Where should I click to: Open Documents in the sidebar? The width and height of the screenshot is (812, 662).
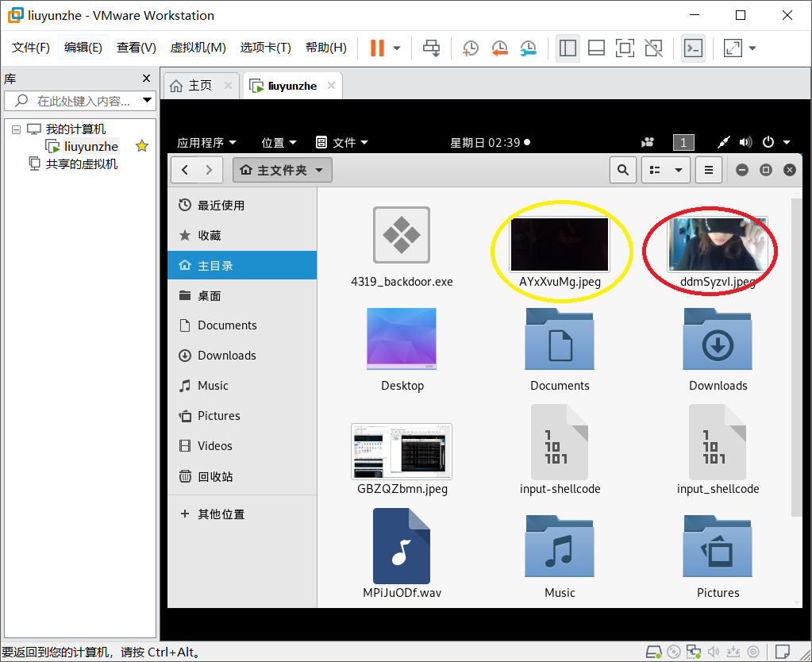(242, 325)
